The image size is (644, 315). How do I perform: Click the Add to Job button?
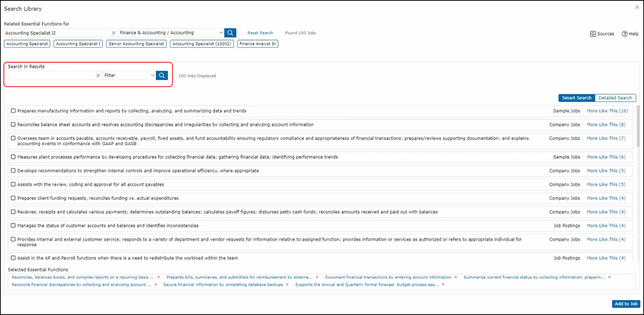click(x=625, y=304)
